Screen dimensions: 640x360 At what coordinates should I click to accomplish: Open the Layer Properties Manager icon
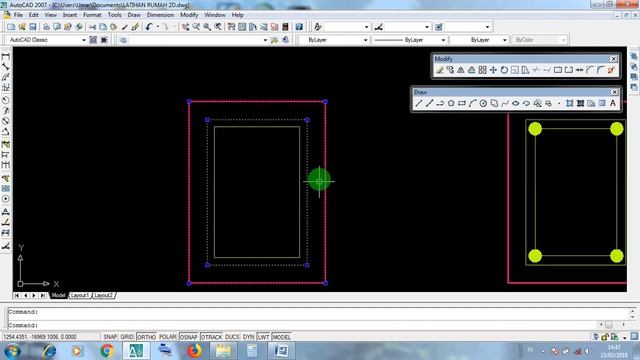123,40
